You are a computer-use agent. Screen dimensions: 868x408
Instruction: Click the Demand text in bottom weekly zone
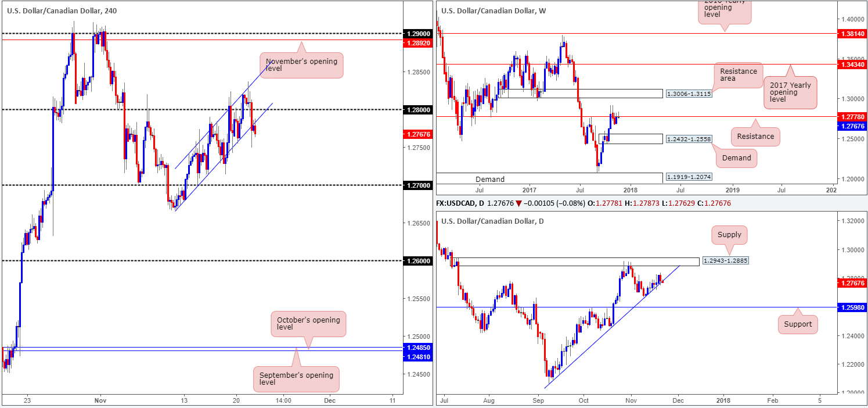(x=489, y=179)
